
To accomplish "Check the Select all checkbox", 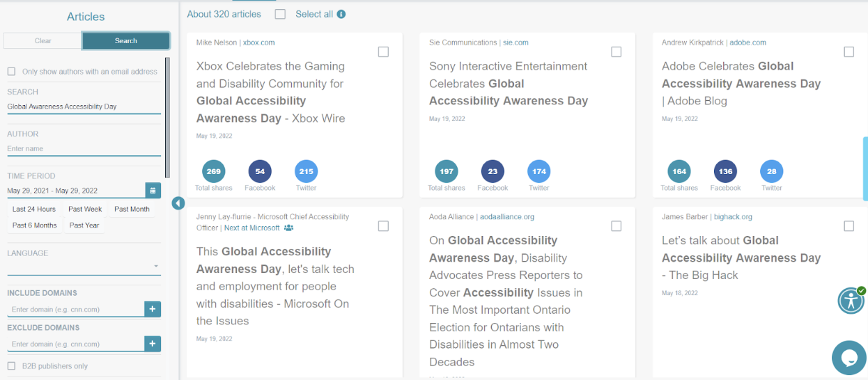I will [x=280, y=14].
